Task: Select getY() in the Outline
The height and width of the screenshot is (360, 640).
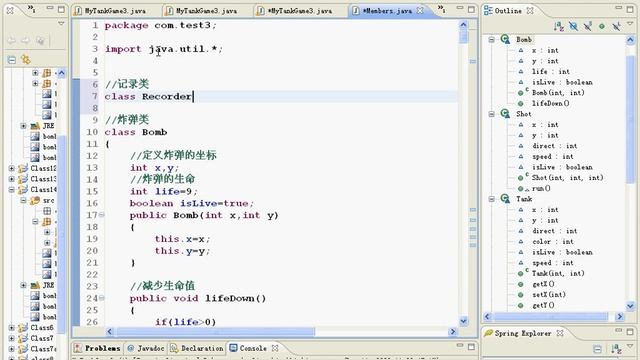Action: (x=543, y=305)
